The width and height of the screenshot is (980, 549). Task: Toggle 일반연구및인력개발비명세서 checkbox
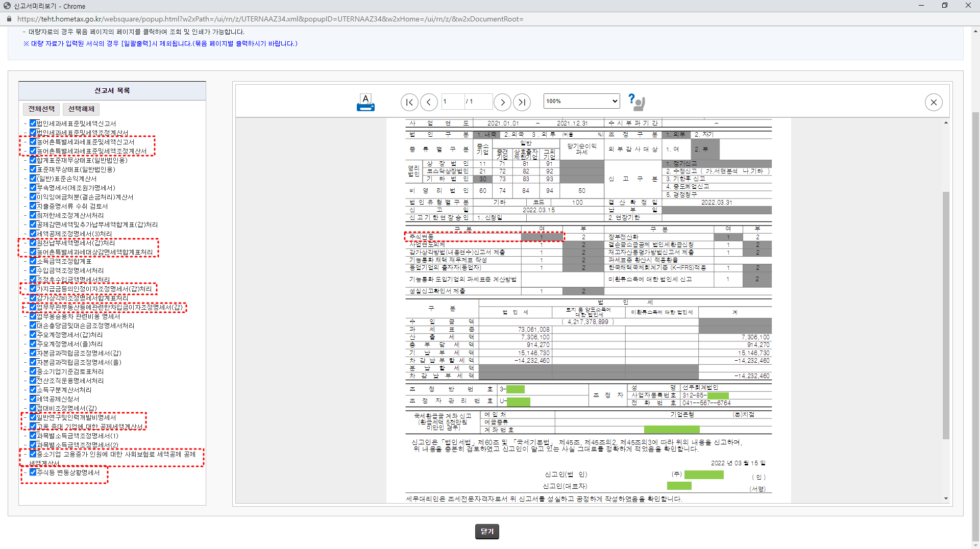click(x=33, y=417)
